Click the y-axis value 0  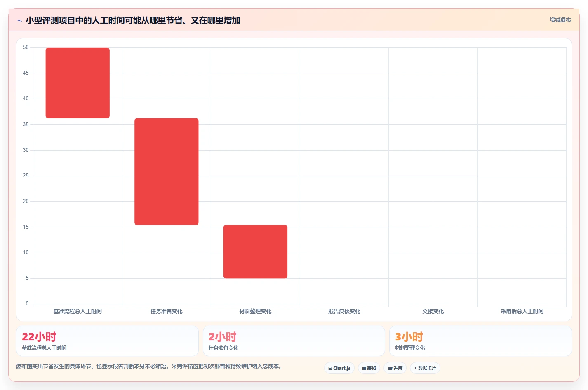tap(27, 304)
